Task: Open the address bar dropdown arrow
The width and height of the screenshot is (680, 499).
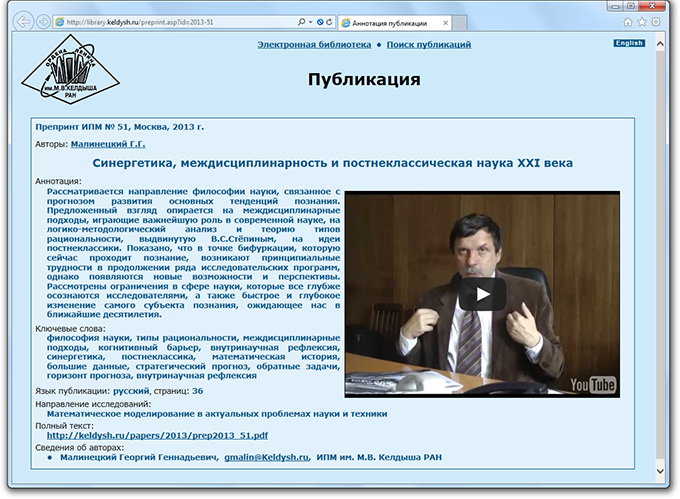Action: (311, 22)
